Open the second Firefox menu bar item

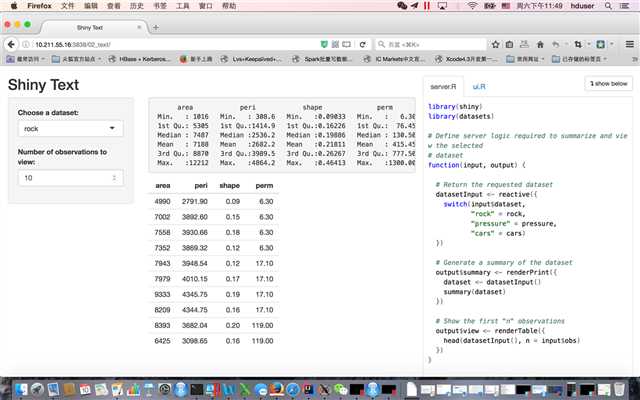68,6
